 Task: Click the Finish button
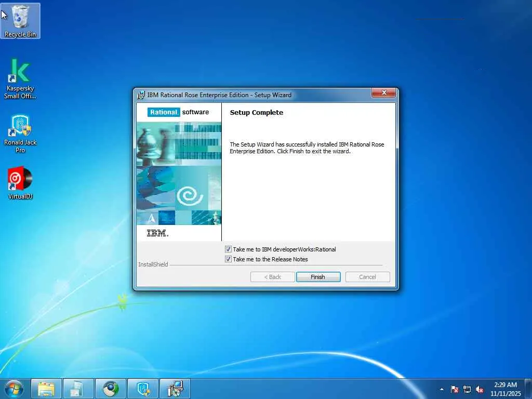[318, 277]
